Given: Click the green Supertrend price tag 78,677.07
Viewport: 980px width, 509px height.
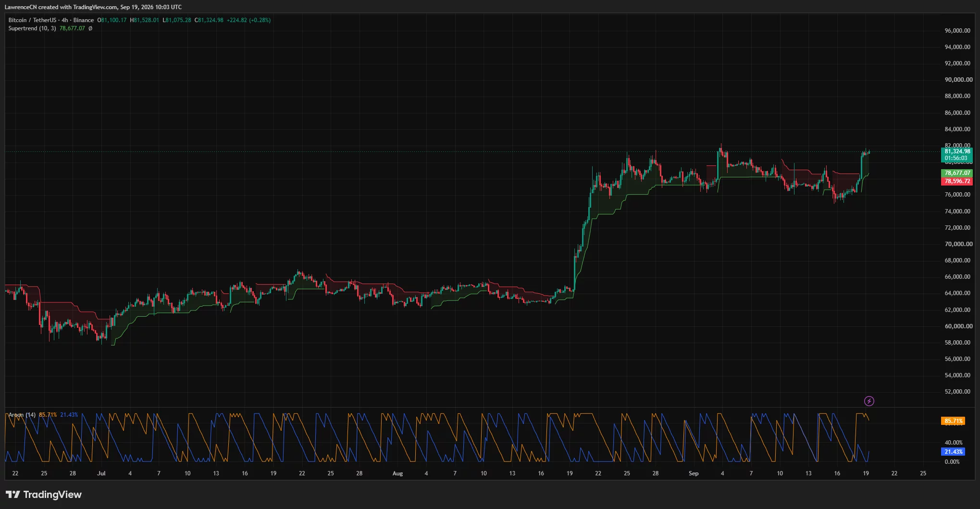Looking at the screenshot, I should 956,173.
